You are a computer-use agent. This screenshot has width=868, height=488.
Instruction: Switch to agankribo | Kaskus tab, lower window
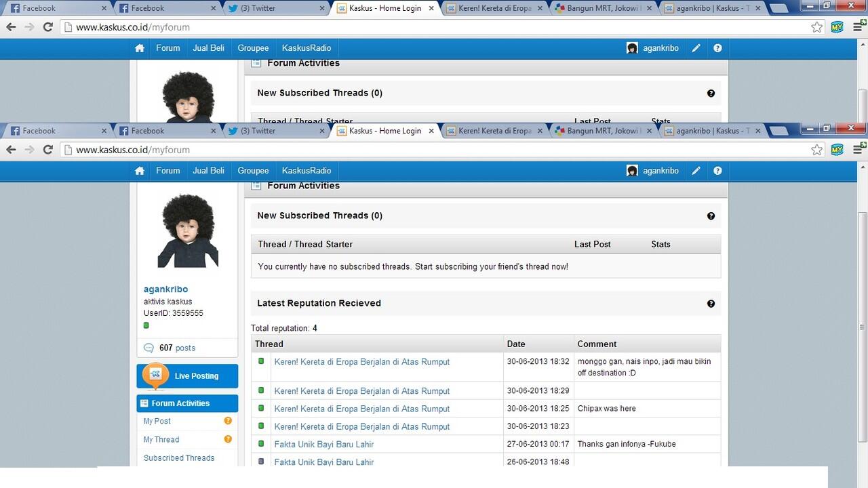tap(711, 131)
